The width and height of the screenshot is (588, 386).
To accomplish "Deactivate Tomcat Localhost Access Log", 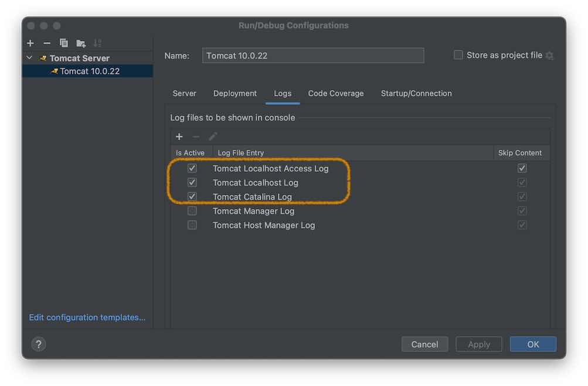I will (x=192, y=168).
